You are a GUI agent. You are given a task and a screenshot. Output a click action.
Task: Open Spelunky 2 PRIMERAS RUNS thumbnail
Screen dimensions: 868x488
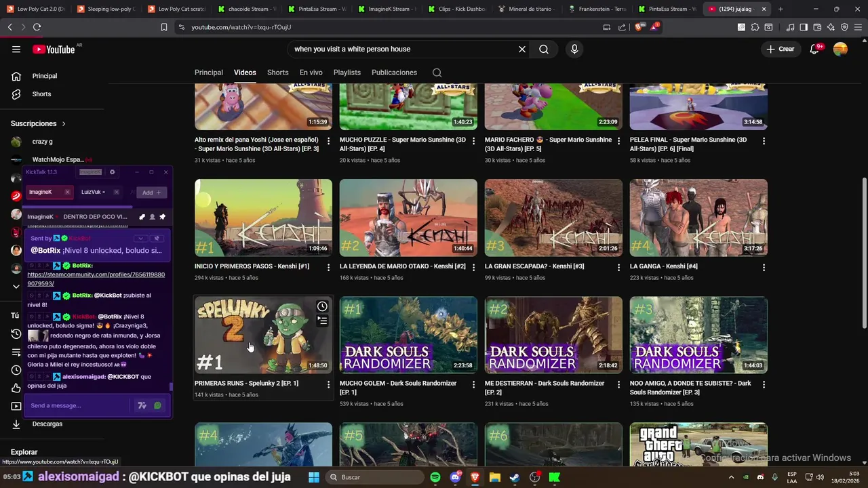pyautogui.click(x=263, y=335)
